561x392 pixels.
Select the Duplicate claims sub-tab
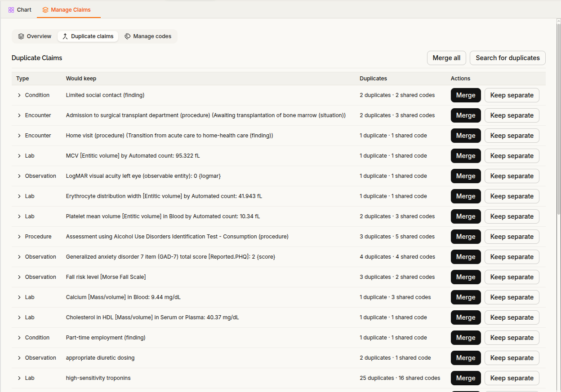click(x=88, y=36)
